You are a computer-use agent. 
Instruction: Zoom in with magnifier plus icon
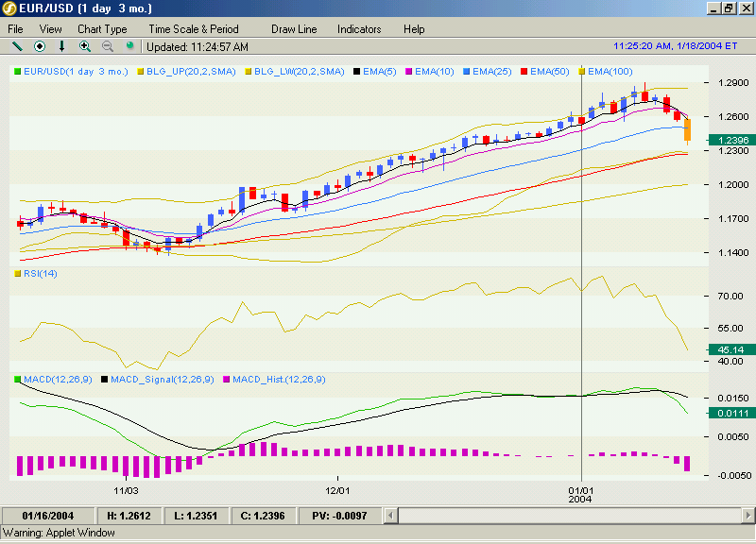point(85,46)
